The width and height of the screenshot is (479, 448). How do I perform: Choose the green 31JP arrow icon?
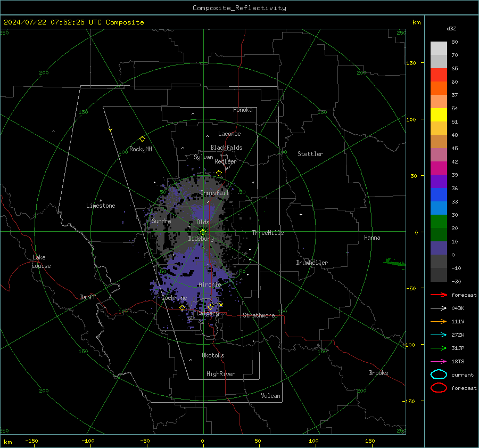(439, 348)
